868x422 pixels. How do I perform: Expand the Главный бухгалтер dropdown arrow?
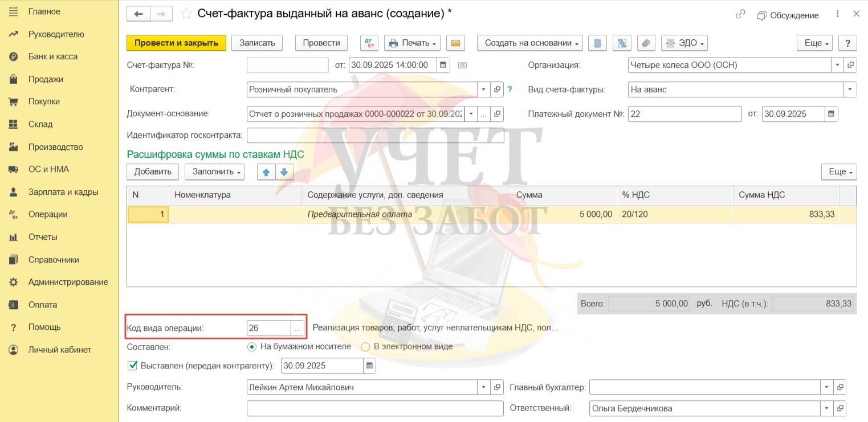(826, 387)
